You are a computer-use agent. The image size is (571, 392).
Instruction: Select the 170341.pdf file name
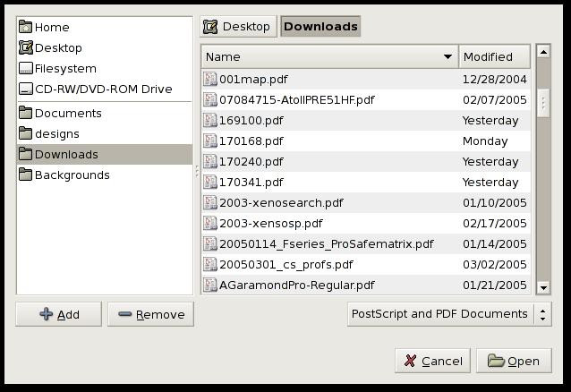click(x=251, y=183)
